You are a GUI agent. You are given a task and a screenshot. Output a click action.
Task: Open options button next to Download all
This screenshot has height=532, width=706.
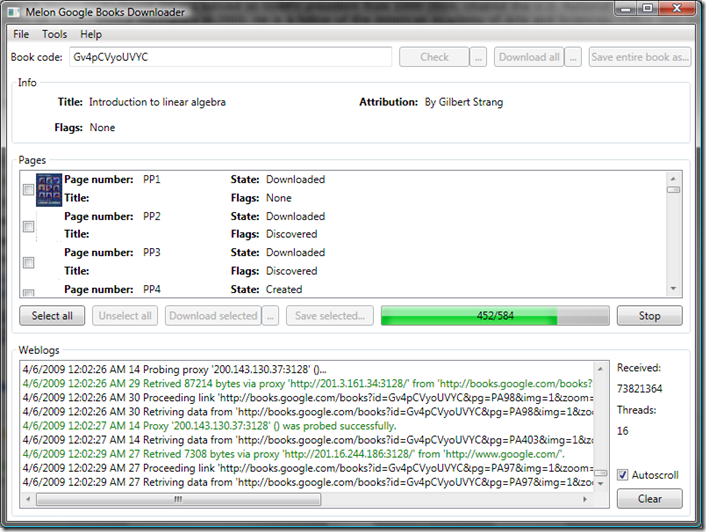[x=573, y=57]
